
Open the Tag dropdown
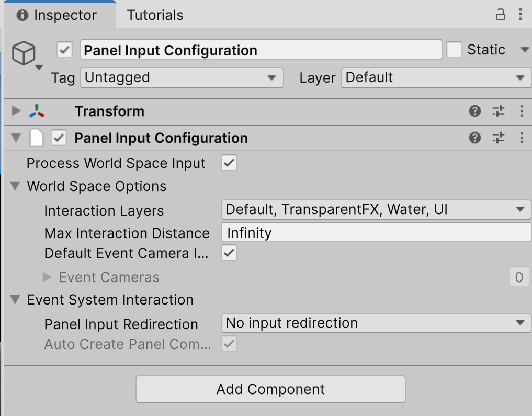click(x=181, y=77)
